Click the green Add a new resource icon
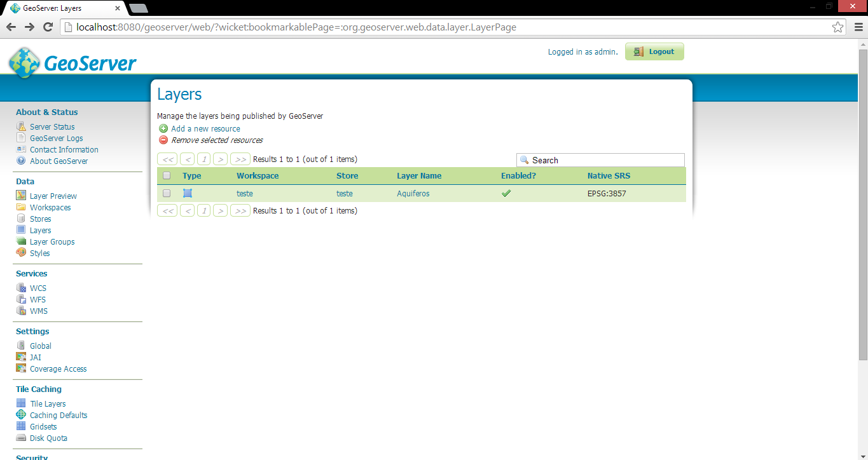 pyautogui.click(x=163, y=128)
